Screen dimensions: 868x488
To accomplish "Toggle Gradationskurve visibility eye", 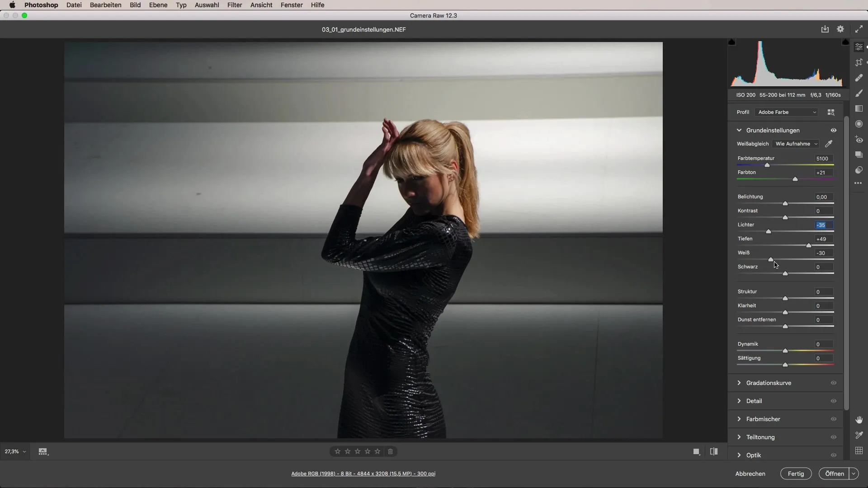I will 834,383.
